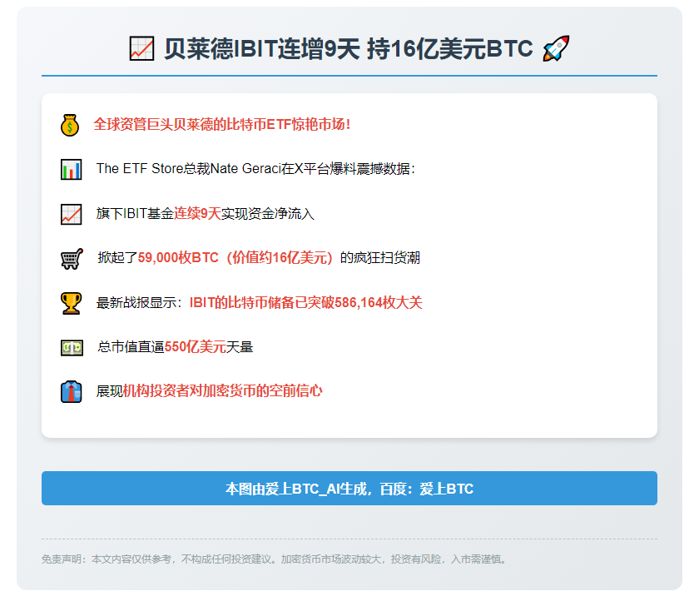The image size is (699, 616).
Task: Click the money bag icon
Action: 70,125
